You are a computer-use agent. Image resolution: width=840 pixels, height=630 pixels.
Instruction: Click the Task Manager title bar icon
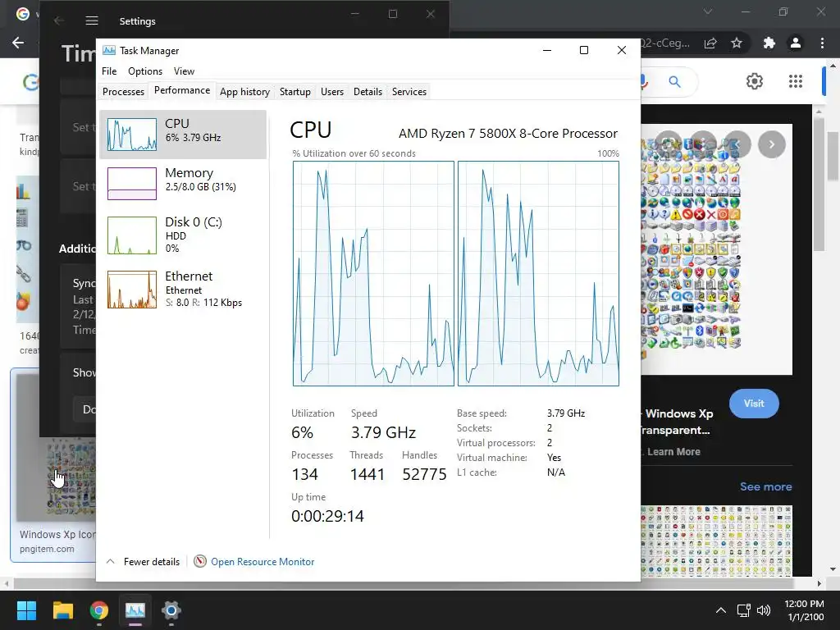click(x=109, y=50)
